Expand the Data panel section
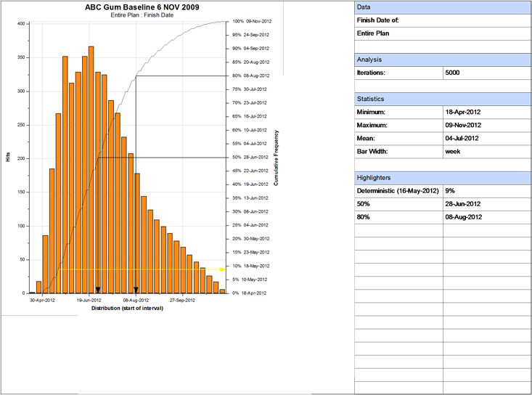 [x=443, y=7]
